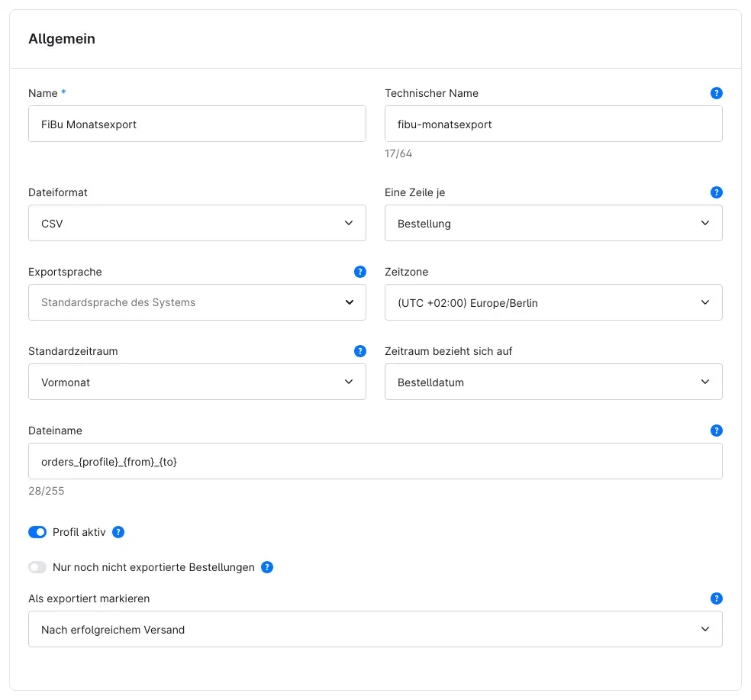751x700 pixels.
Task: Click the Profil aktiv label text
Action: (79, 532)
